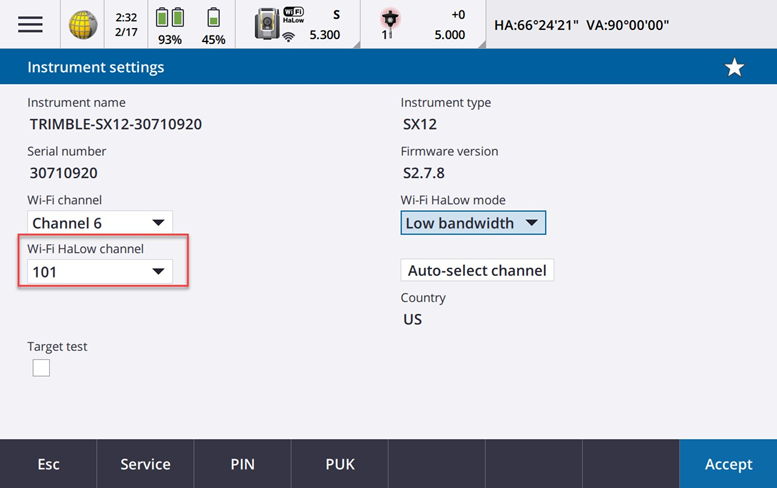777x488 pixels.
Task: Enable the Target test checkbox
Action: 41,368
